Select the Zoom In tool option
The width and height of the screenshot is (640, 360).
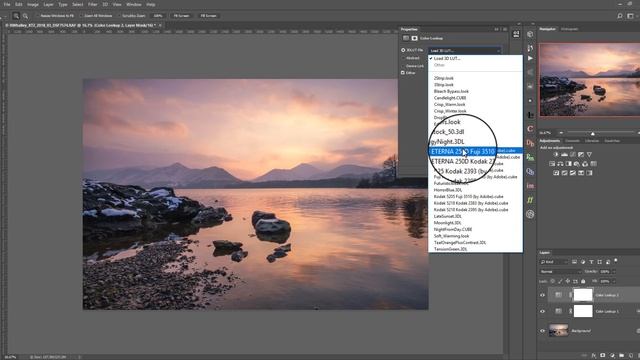click(16, 16)
